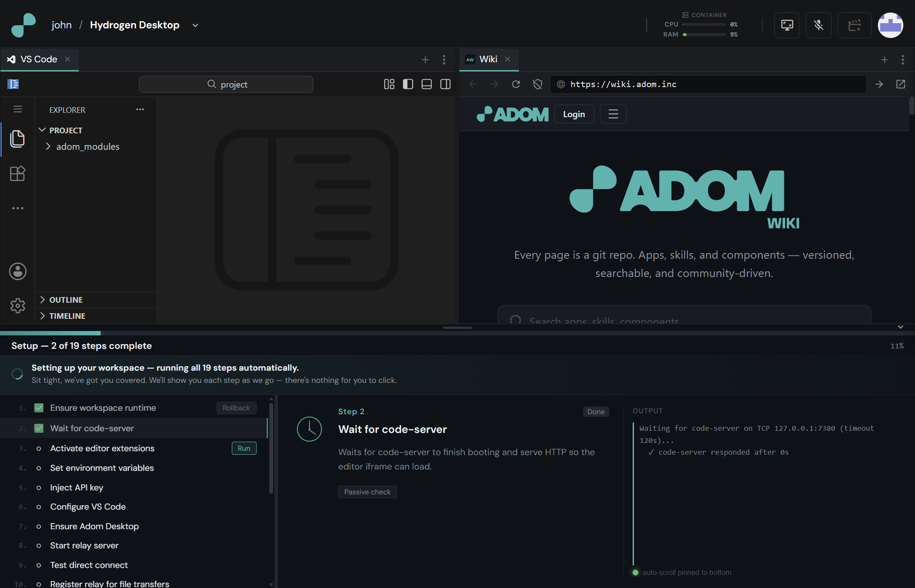Screen dimensions: 915x588
Task: Toggle the bottom panel in VS Code
Action: point(427,84)
